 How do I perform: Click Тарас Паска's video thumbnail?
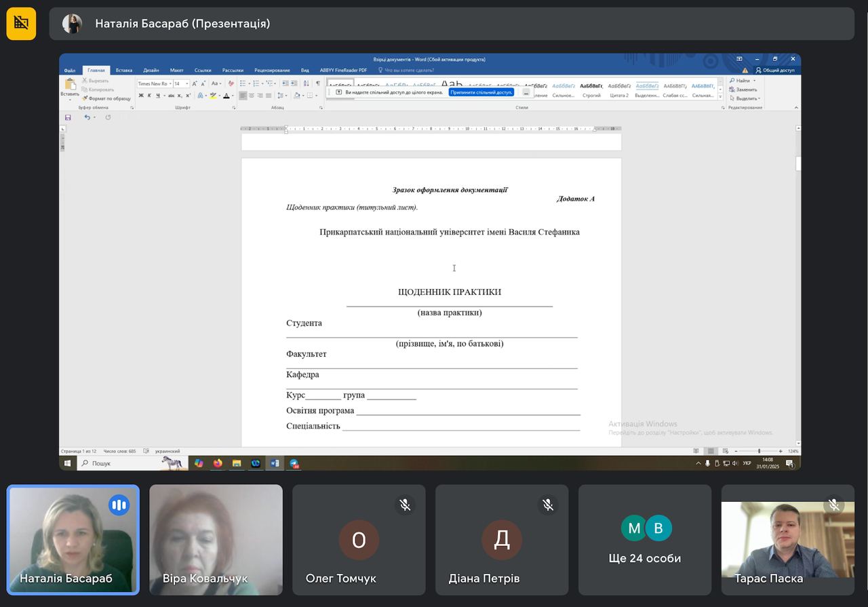(787, 540)
